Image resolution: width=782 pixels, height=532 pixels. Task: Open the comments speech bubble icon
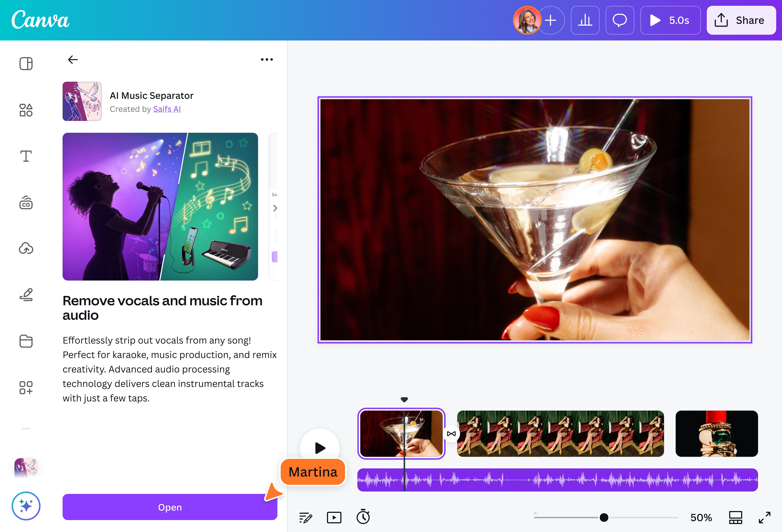(619, 20)
